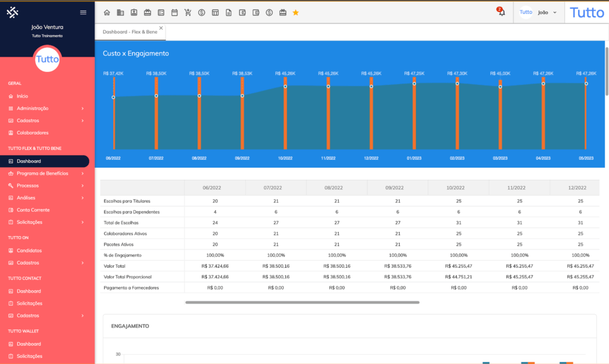609x364 pixels.
Task: Open the notifications bell
Action: [x=501, y=12]
